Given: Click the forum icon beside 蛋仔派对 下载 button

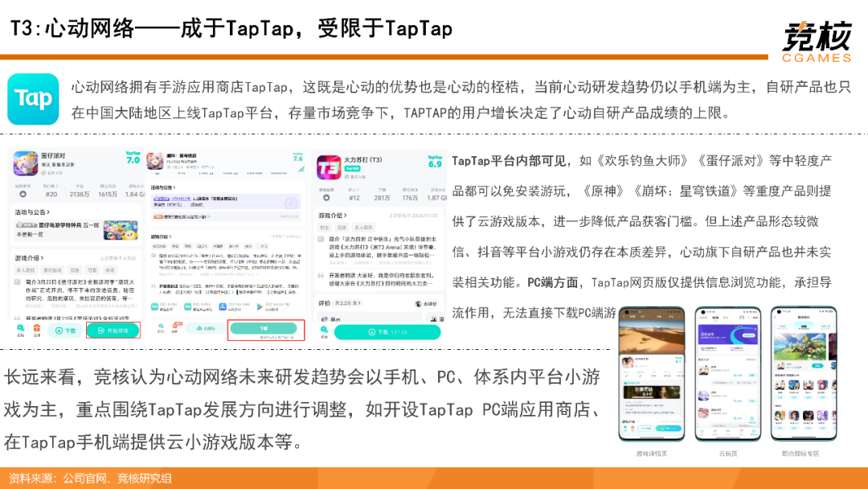Looking at the screenshot, I should pyautogui.click(x=20, y=330).
